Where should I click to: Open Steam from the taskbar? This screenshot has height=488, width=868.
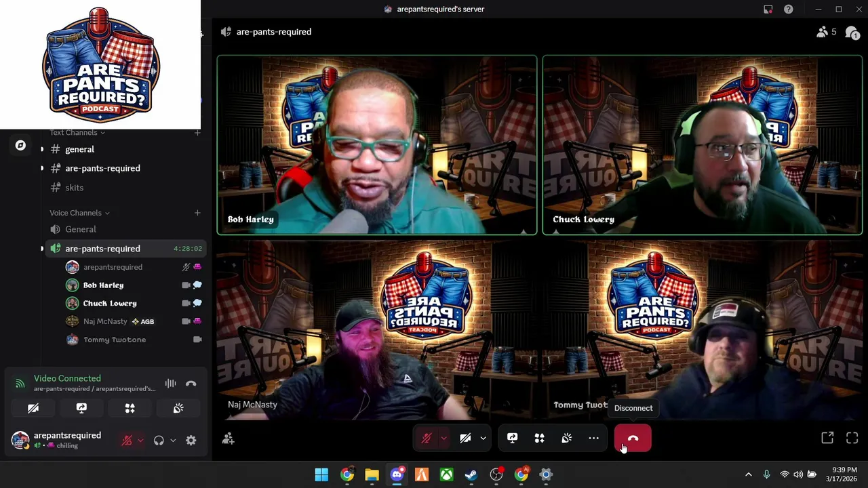(471, 474)
